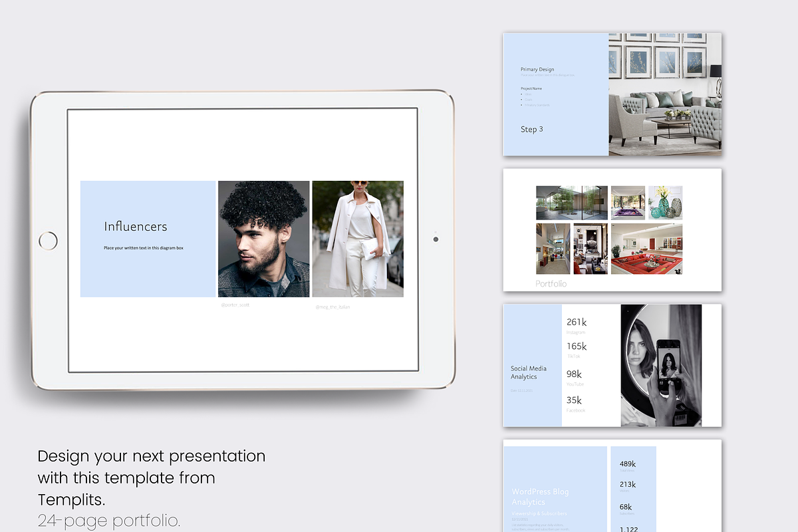This screenshot has width=798, height=532.
Task: Click 'Project Name' on Primary Design slide
Action: (531, 88)
